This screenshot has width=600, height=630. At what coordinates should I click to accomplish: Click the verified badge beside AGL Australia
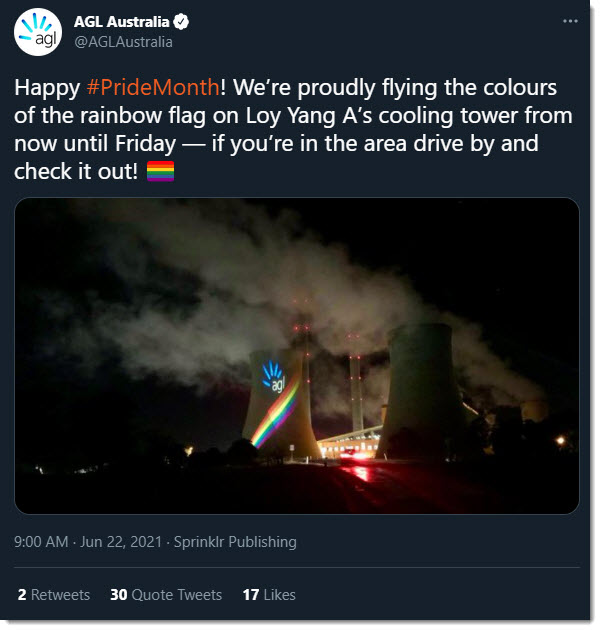[x=184, y=22]
